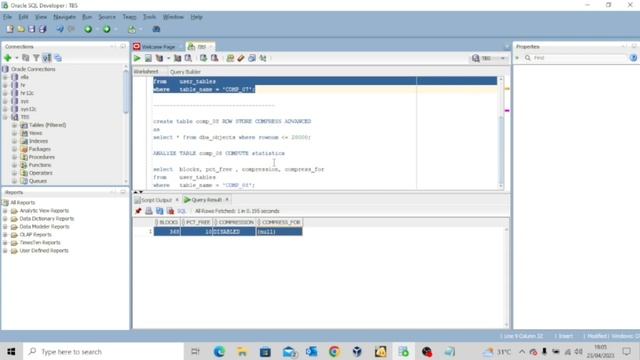Image resolution: width=640 pixels, height=360 pixels.
Task: Click the green plus New Connection icon
Action: pyautogui.click(x=7, y=58)
